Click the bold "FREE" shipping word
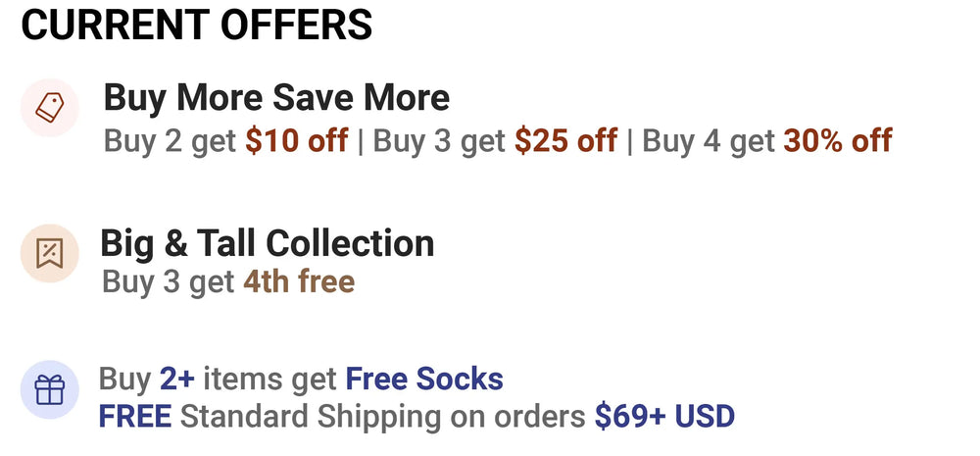This screenshot has height=456, width=980. 135,417
